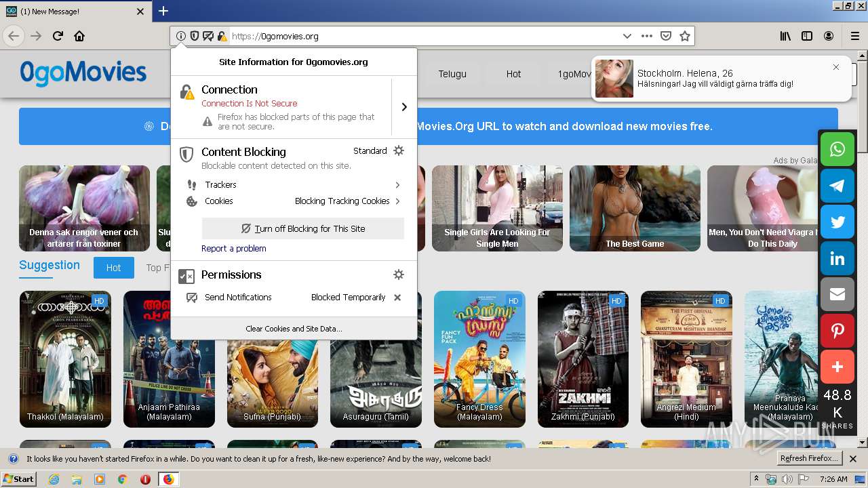Expand connection details arrow

(404, 106)
